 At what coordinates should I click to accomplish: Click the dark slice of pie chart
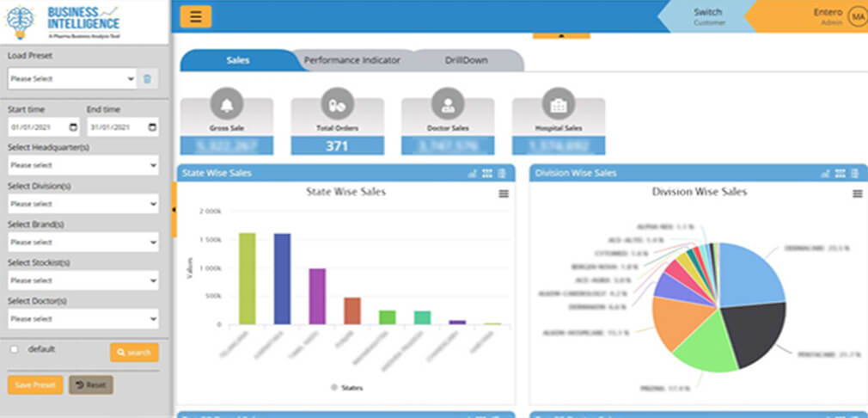coord(754,323)
